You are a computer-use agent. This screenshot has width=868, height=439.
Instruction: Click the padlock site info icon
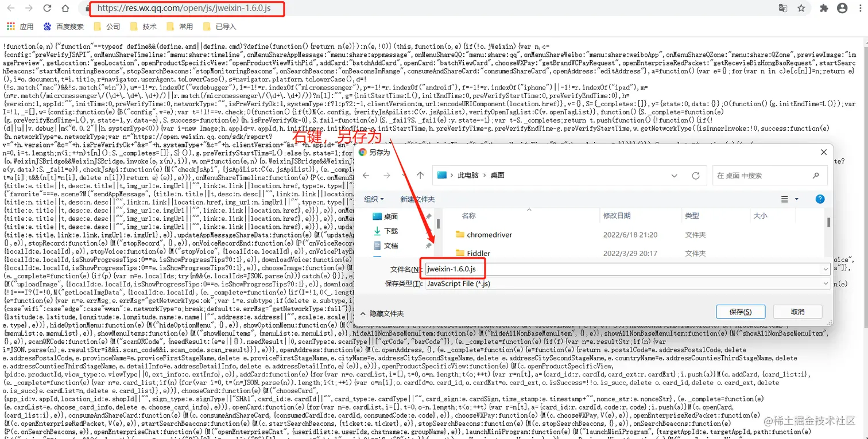point(88,9)
